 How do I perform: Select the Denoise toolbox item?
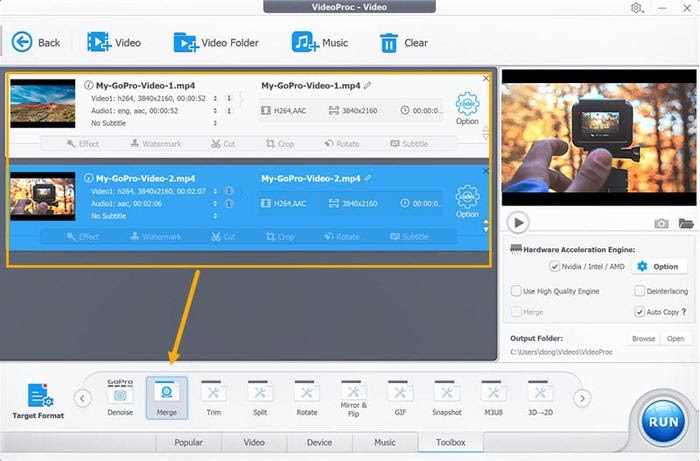pos(120,397)
